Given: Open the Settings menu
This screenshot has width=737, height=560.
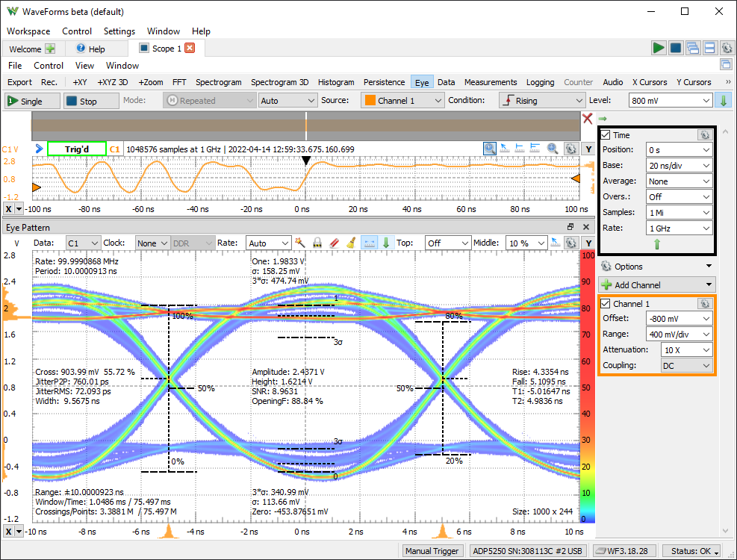Looking at the screenshot, I should point(119,31).
